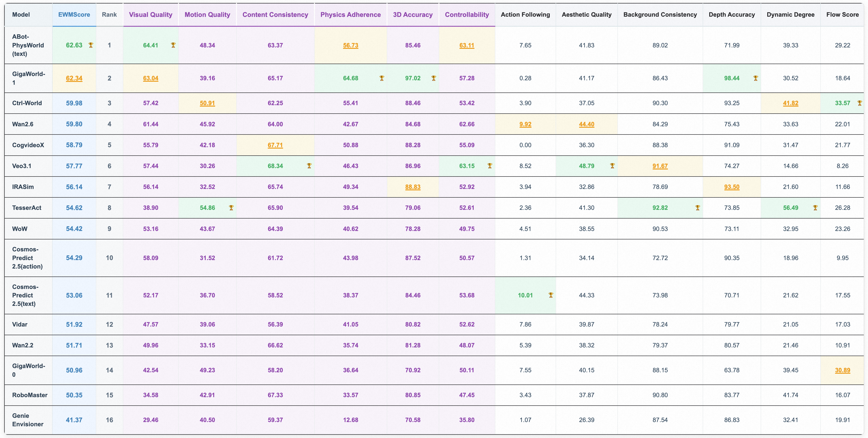This screenshot has height=438, width=868.
Task: Click the underlined 3D Accuracy value 88.83
Action: pyautogui.click(x=413, y=187)
